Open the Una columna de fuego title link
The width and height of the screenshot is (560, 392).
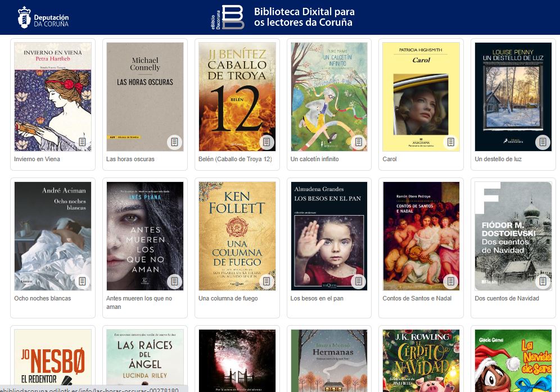(228, 298)
